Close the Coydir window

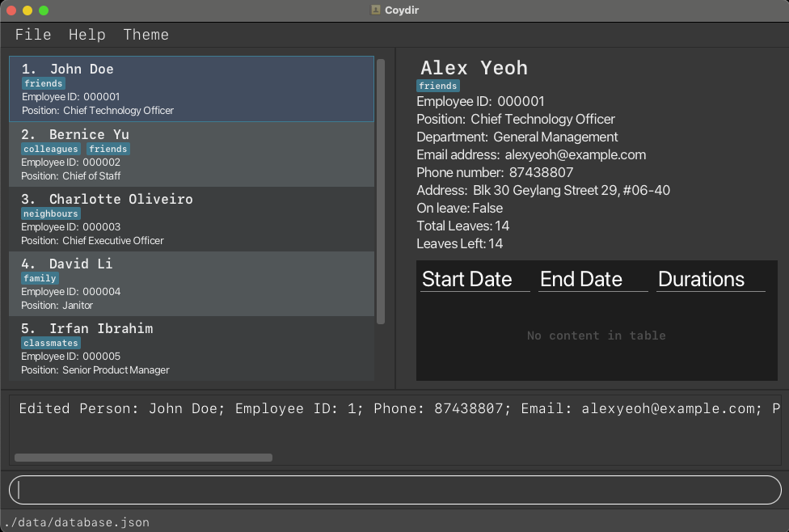coord(11,11)
